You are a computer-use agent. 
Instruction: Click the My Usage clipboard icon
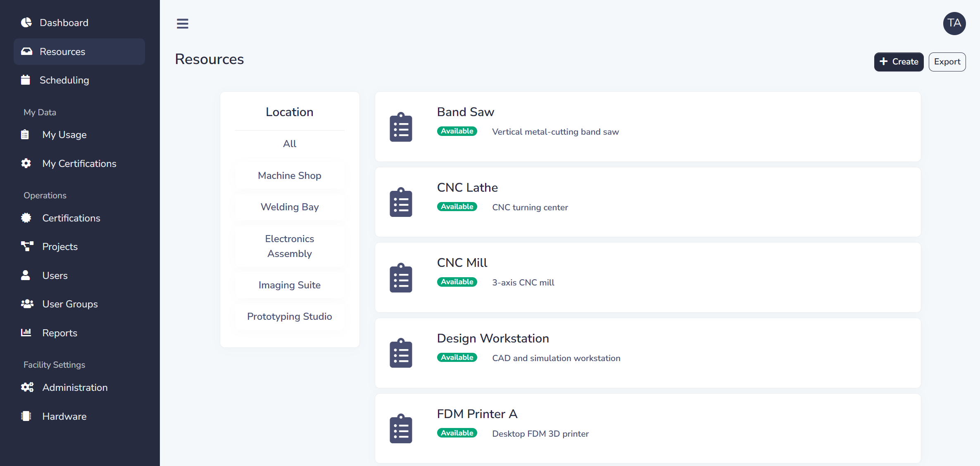coord(25,134)
